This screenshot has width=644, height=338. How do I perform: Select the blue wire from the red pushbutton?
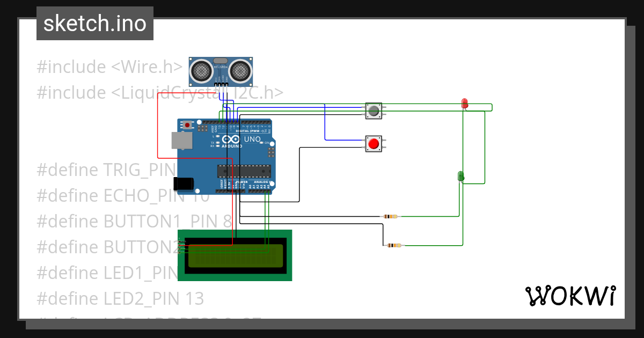(x=343, y=141)
